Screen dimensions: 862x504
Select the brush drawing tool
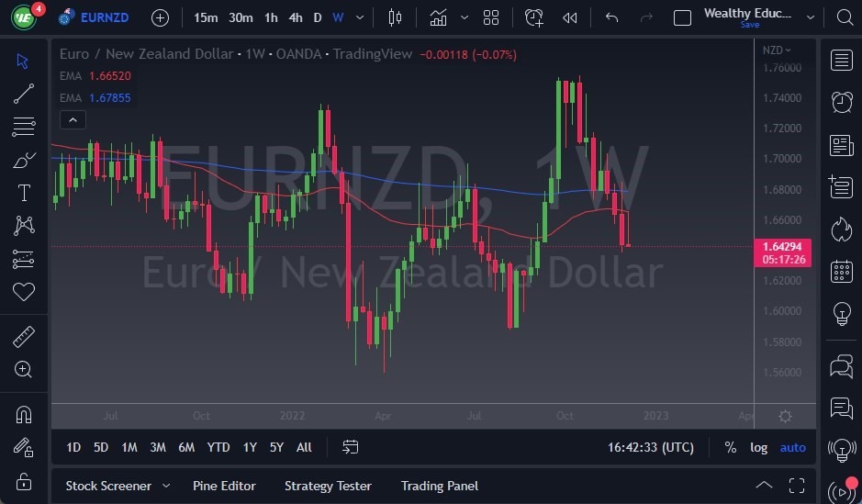(24, 160)
